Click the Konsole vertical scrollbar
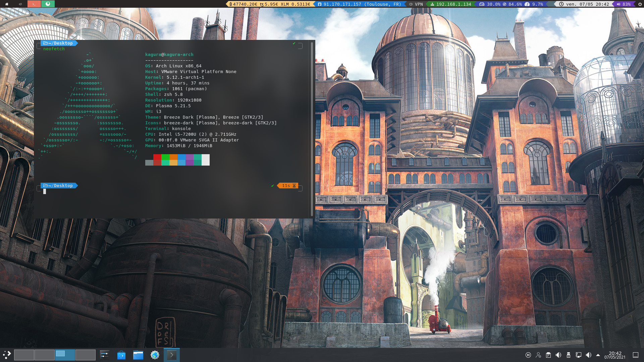This screenshot has height=362, width=644. coord(312,129)
